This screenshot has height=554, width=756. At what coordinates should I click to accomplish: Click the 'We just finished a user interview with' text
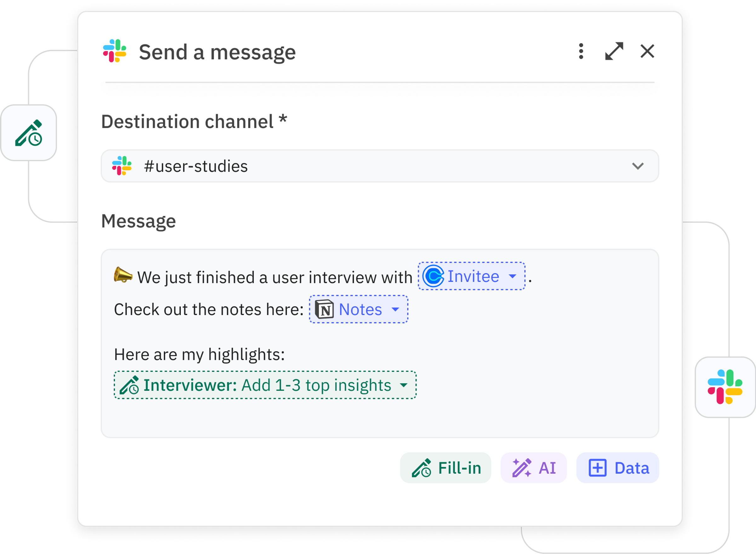click(275, 278)
